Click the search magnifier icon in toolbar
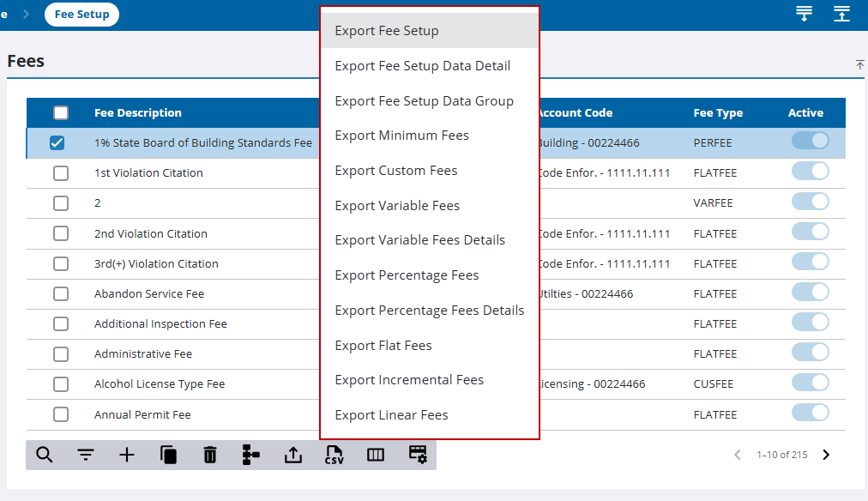The image size is (868, 501). [x=45, y=455]
